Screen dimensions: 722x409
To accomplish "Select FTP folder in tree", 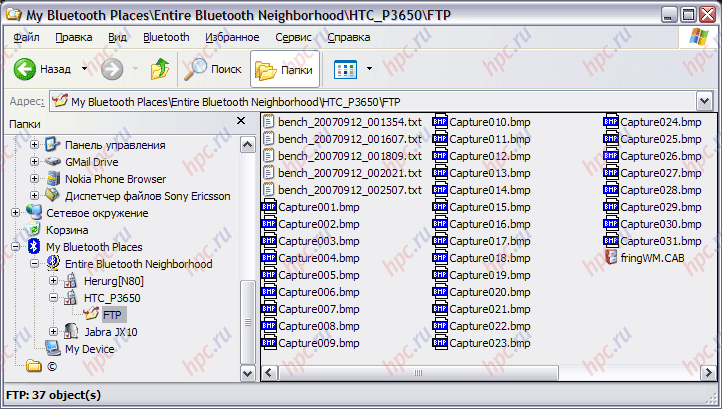I will click(112, 315).
